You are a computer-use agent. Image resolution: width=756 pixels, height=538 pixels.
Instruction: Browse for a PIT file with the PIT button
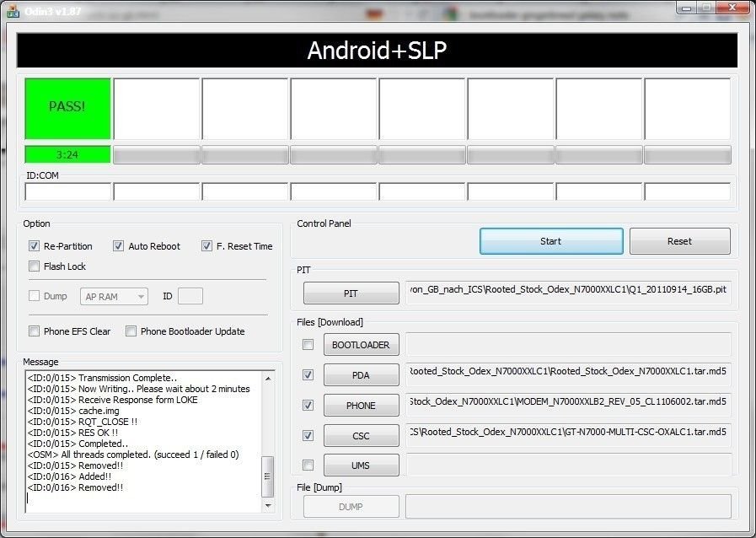click(x=351, y=293)
